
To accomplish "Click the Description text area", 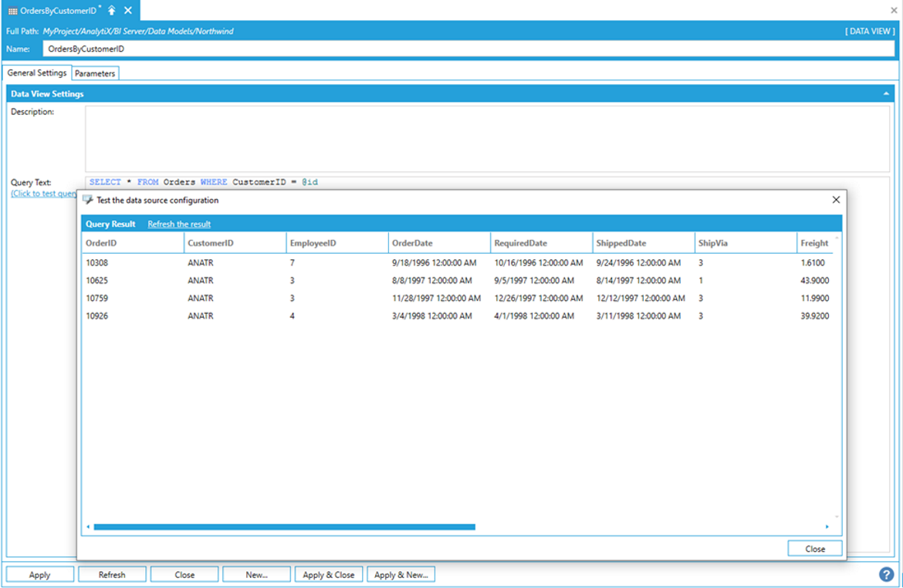I will (x=486, y=139).
